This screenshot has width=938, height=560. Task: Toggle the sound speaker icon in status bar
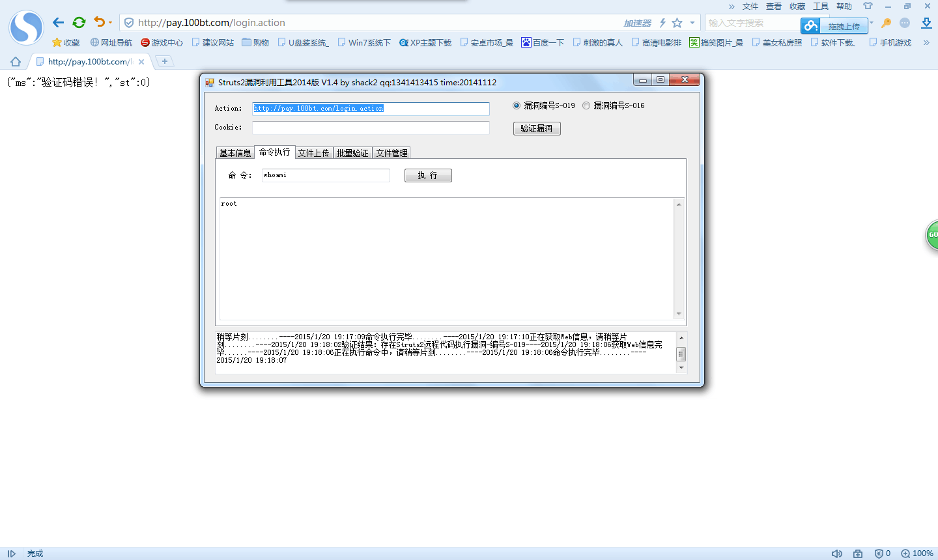coord(837,553)
